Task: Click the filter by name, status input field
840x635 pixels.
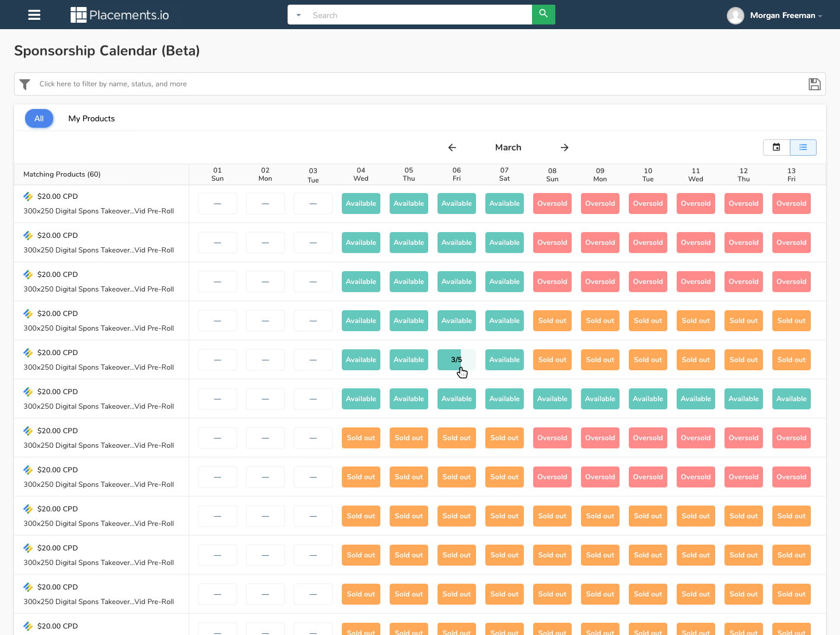Action: [408, 84]
